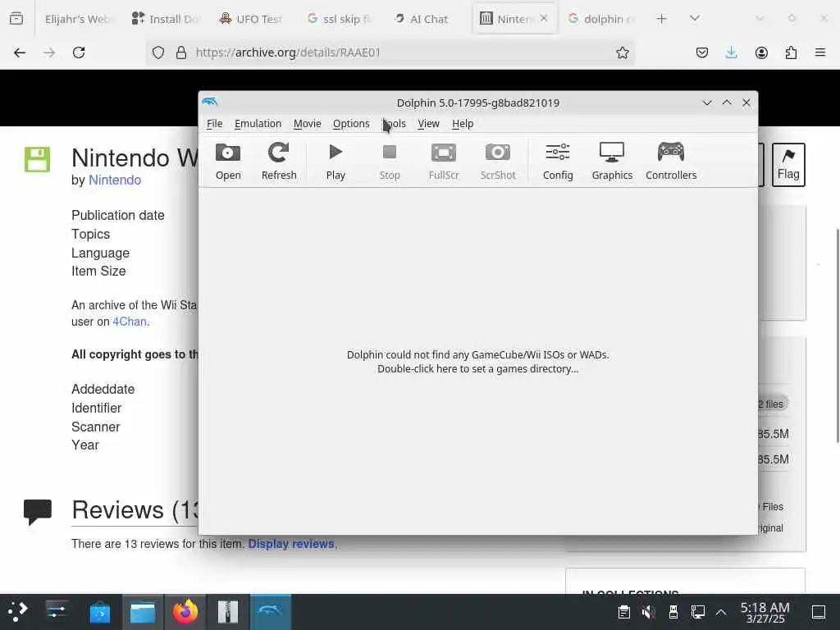Click the Firefox address bar

tap(390, 52)
